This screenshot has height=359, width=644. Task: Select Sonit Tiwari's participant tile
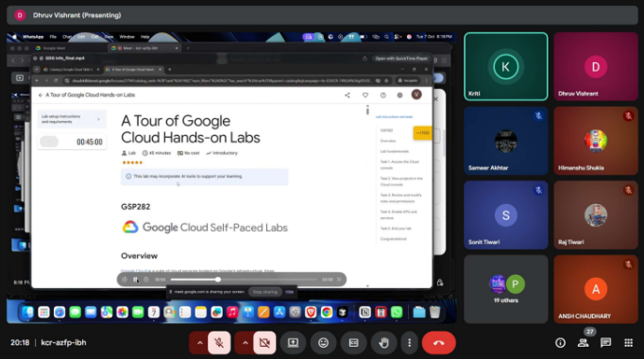click(506, 214)
